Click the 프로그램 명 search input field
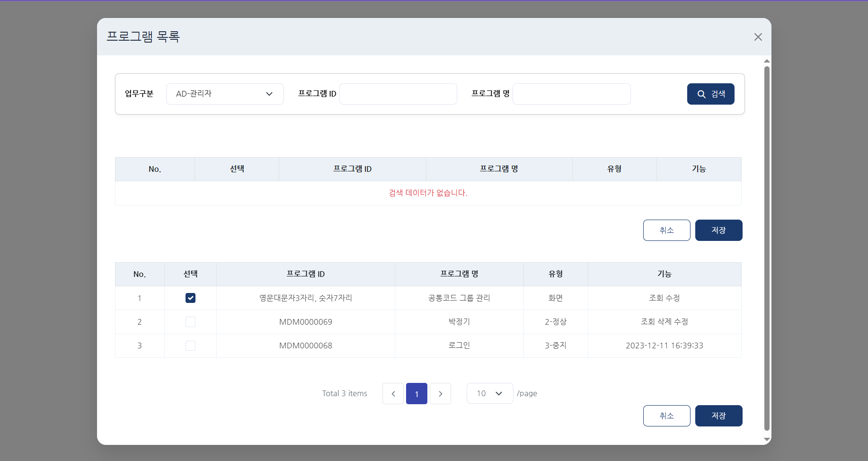This screenshot has height=461, width=868. tap(571, 94)
